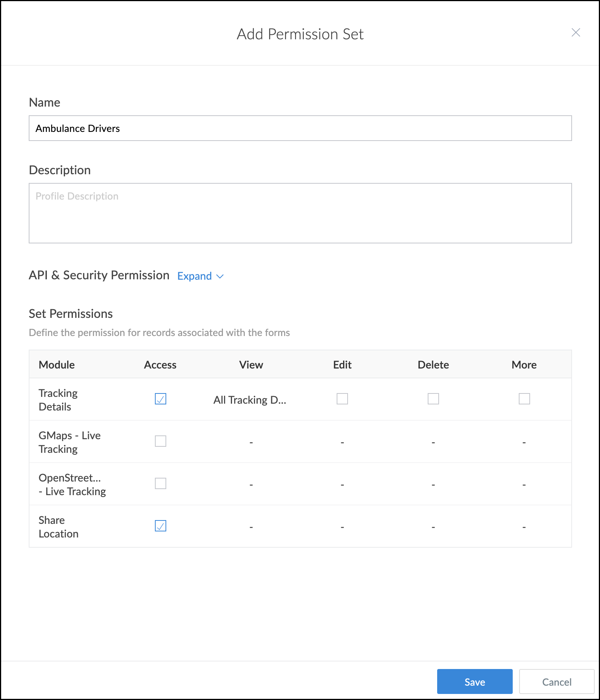Select the Tracking Details module label
This screenshot has height=700, width=600.
58,400
